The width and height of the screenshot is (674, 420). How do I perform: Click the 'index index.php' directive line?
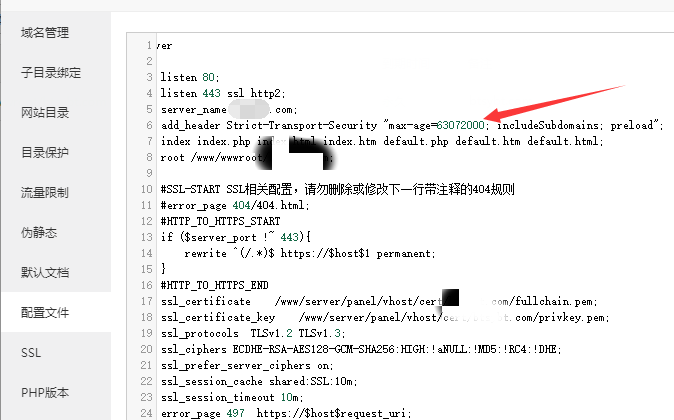pyautogui.click(x=382, y=141)
